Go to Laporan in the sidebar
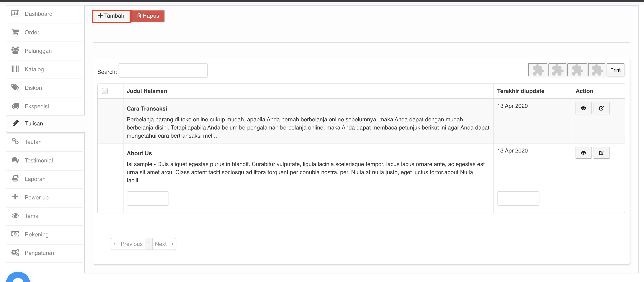 (x=35, y=179)
